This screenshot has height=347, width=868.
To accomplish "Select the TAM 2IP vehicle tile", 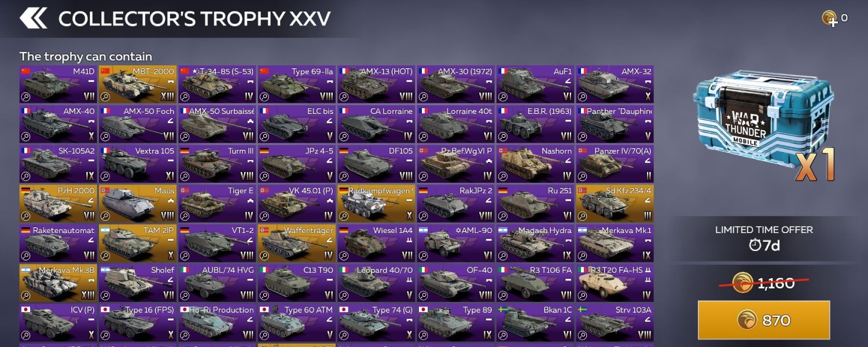I will (x=138, y=243).
